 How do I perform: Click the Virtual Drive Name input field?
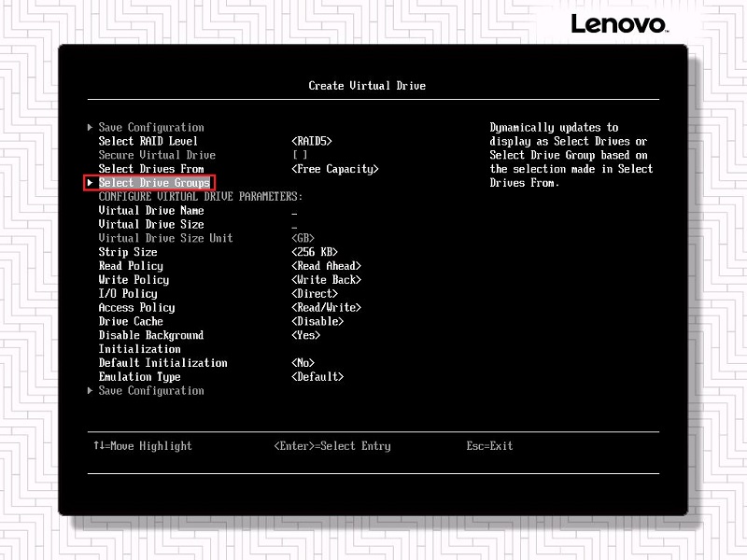coord(295,211)
